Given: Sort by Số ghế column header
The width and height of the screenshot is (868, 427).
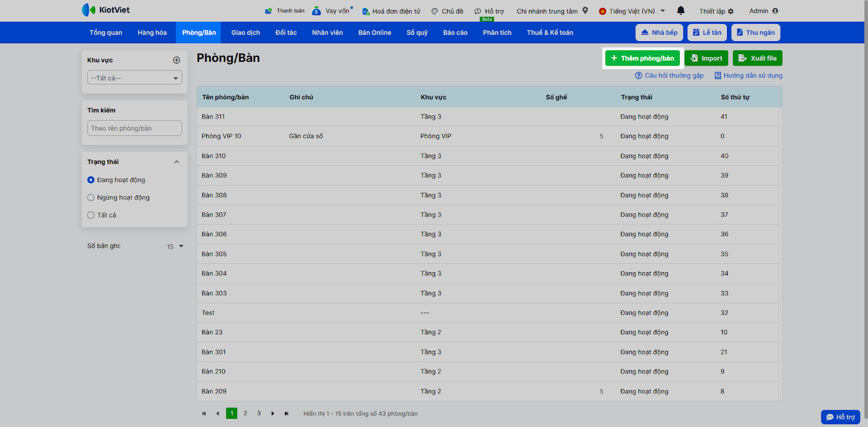Looking at the screenshot, I should tap(557, 98).
